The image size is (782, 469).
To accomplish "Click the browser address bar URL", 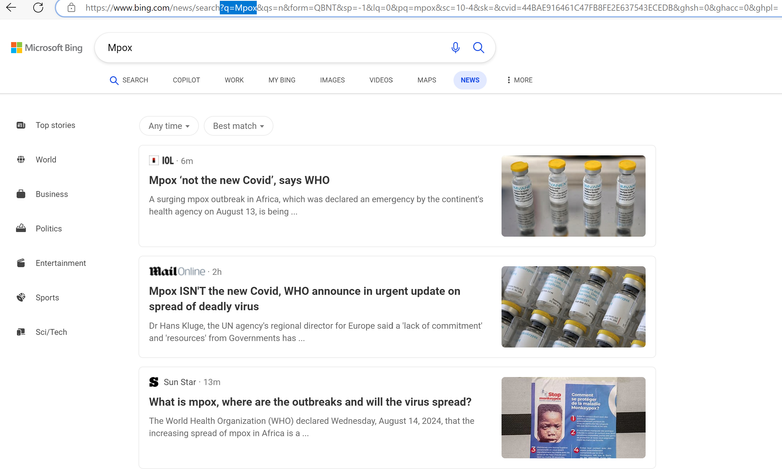I will click(x=429, y=7).
